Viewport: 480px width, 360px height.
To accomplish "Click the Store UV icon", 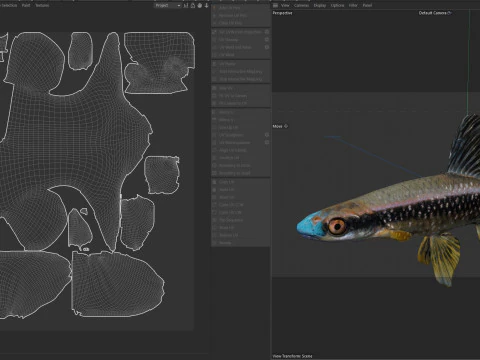I will [215, 228].
